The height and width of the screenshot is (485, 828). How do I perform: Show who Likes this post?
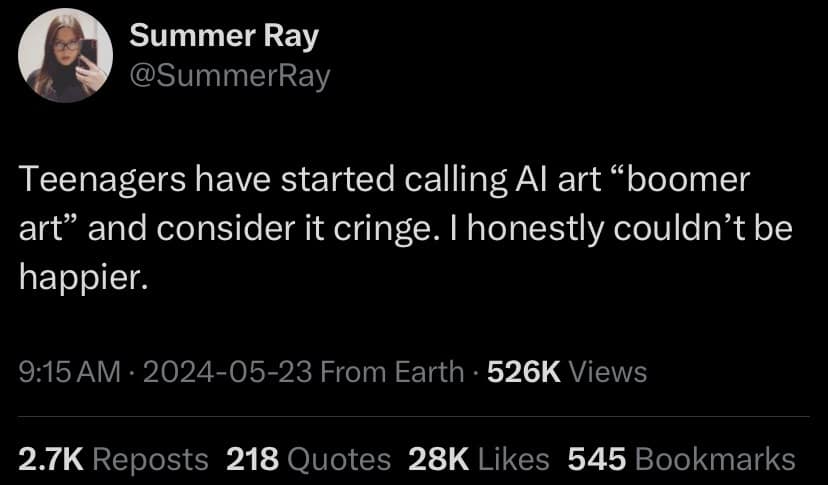pos(512,459)
